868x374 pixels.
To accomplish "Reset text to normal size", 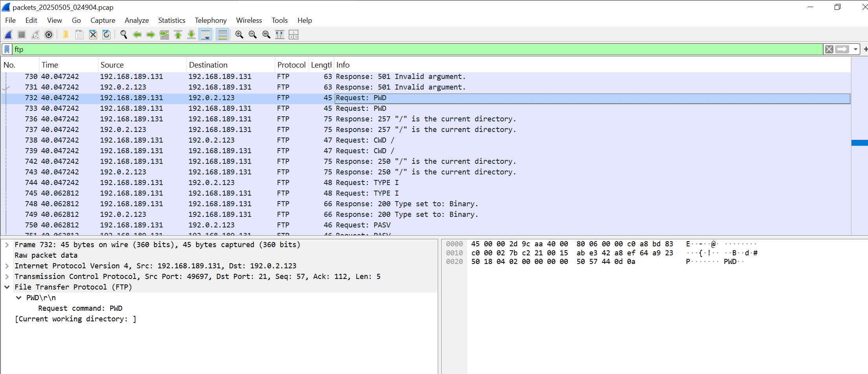I will coord(266,35).
